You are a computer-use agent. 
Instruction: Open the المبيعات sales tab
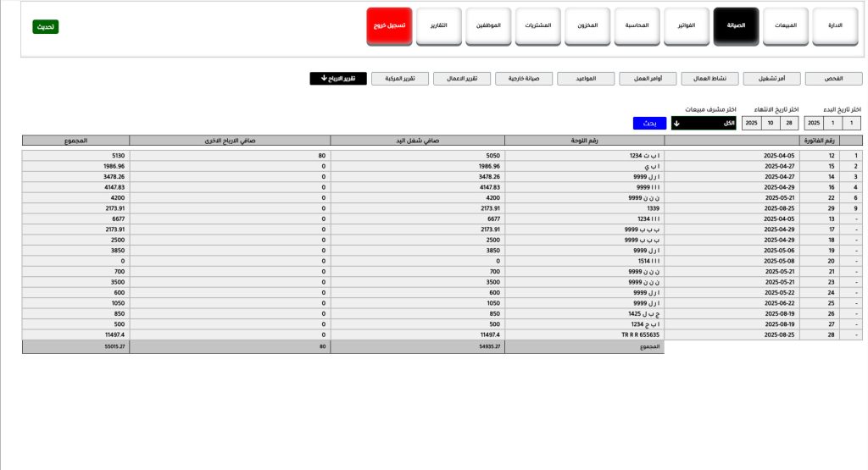coord(786,27)
